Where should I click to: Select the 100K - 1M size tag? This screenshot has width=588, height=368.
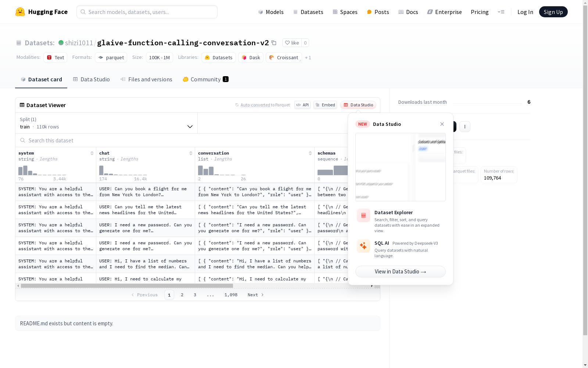click(x=159, y=57)
